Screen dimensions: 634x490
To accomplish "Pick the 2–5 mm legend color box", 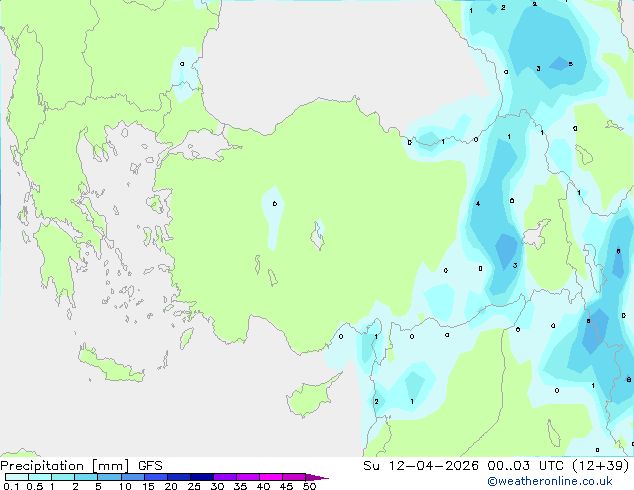I will click(86, 477).
